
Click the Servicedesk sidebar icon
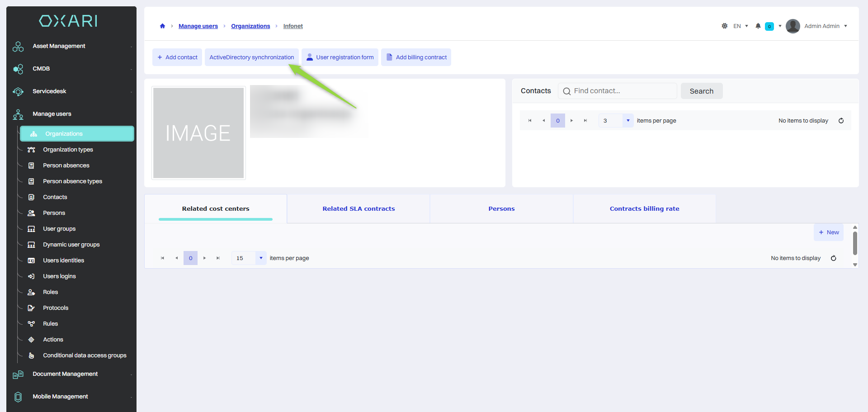[x=18, y=91]
